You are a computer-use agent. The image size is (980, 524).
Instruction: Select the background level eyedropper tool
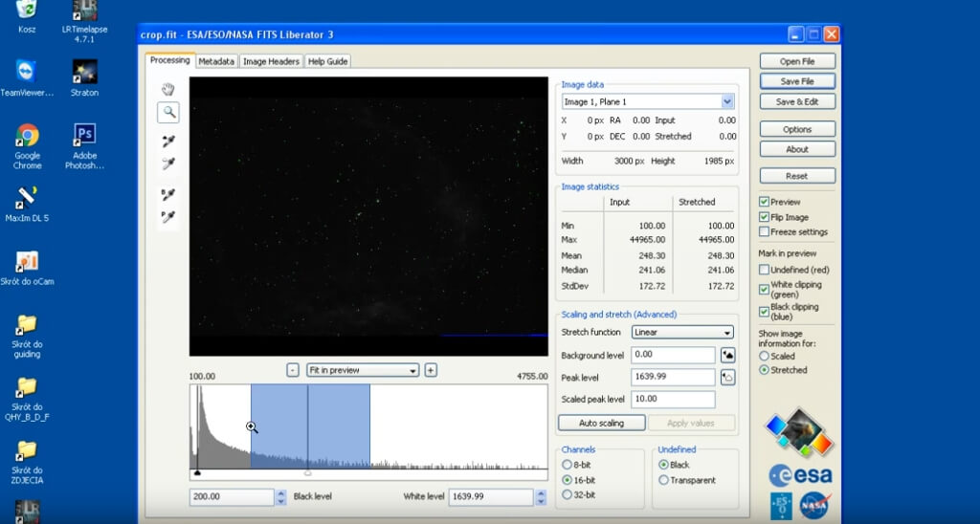point(167,194)
